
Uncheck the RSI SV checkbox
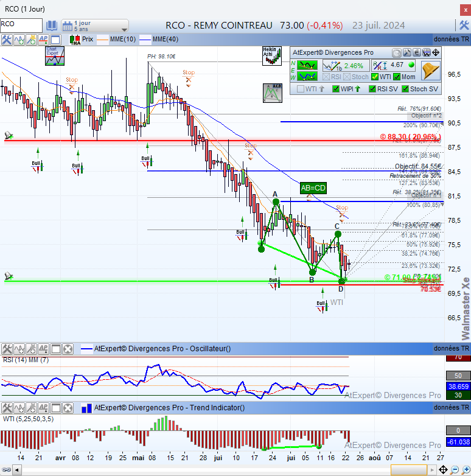coord(372,89)
